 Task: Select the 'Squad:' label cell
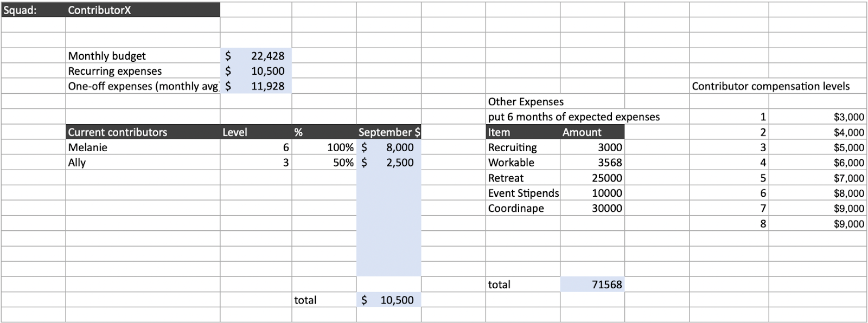33,10
